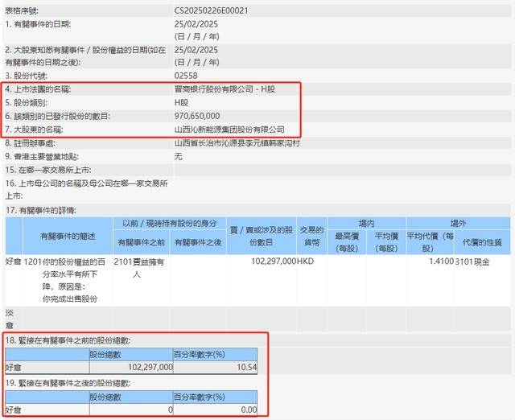Image resolution: width=515 pixels, height=420 pixels.
Task: Click '以前 / 現時持有股份的身分' header
Action: coord(170,224)
